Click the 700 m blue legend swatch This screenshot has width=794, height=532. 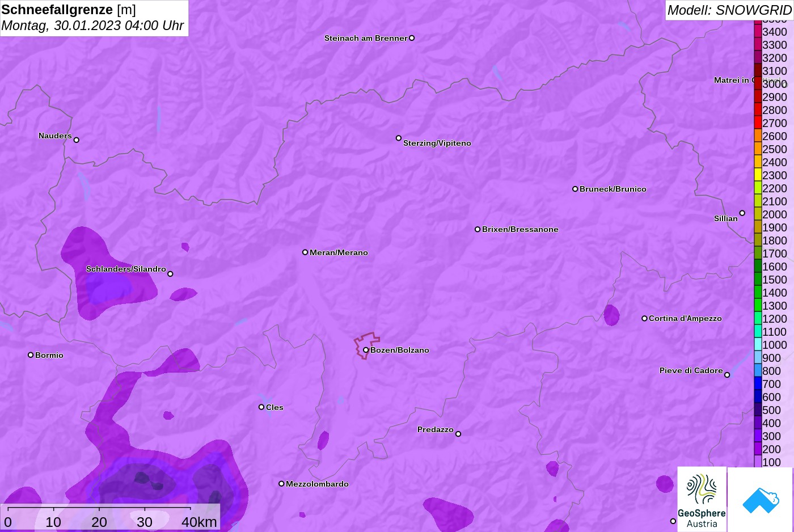(x=758, y=384)
